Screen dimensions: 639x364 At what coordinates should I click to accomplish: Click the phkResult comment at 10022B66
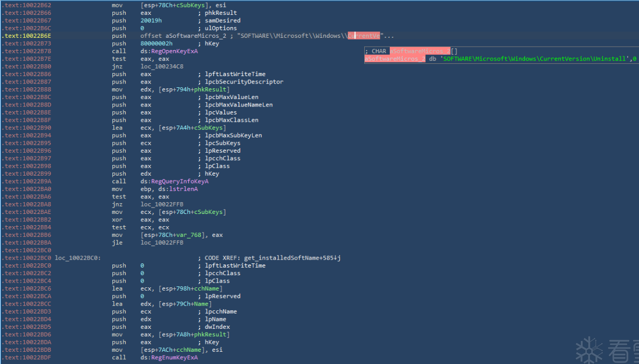[x=217, y=13]
